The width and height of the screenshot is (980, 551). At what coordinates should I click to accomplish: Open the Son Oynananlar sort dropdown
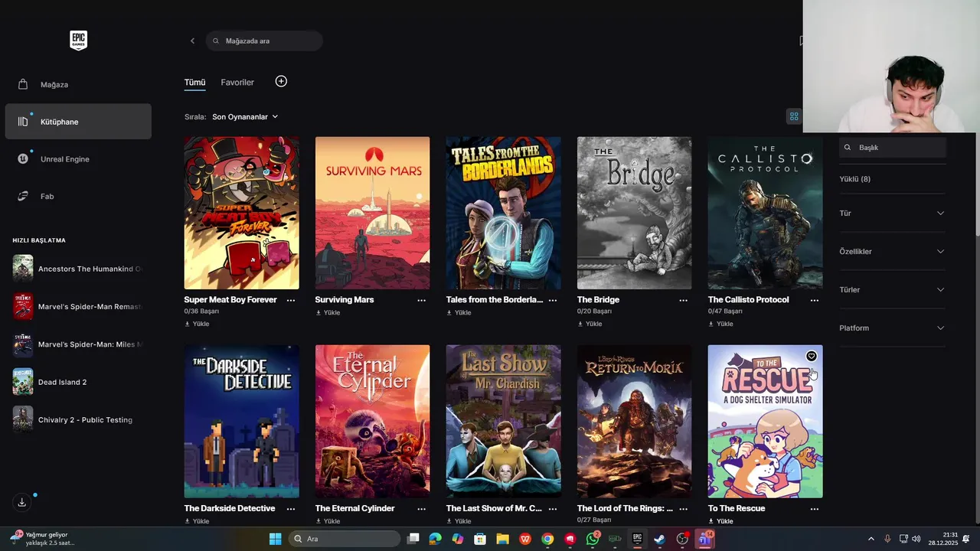coord(245,117)
